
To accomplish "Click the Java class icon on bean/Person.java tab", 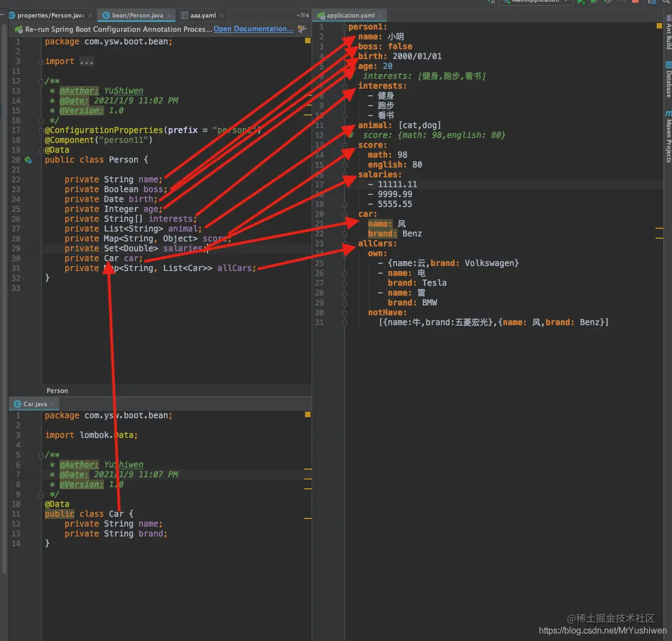I will (x=107, y=15).
